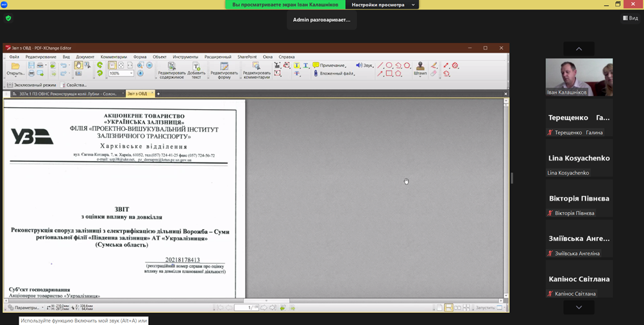This screenshot has width=644, height=325.
Task: Open the Штамп stamp tool
Action: pyautogui.click(x=420, y=69)
